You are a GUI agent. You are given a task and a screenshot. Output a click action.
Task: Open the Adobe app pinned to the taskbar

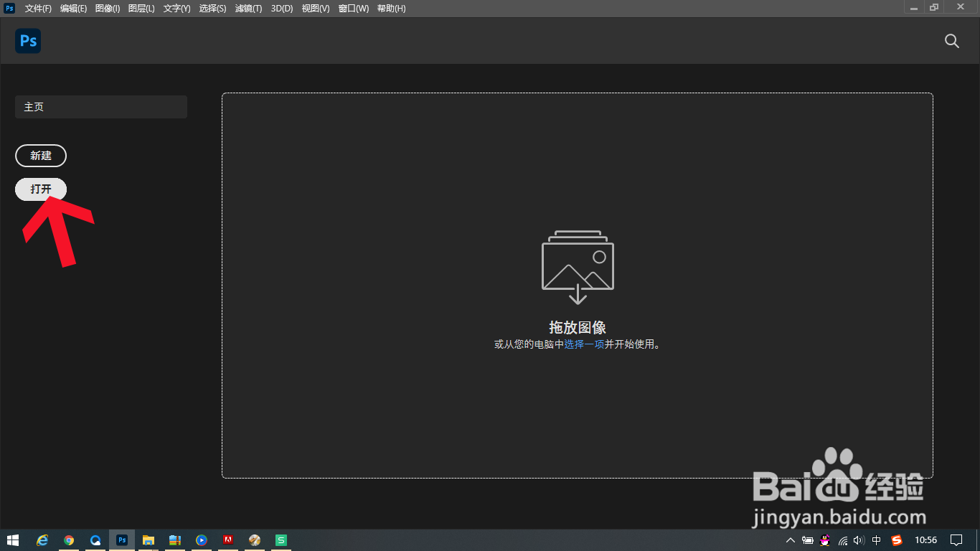point(228,540)
